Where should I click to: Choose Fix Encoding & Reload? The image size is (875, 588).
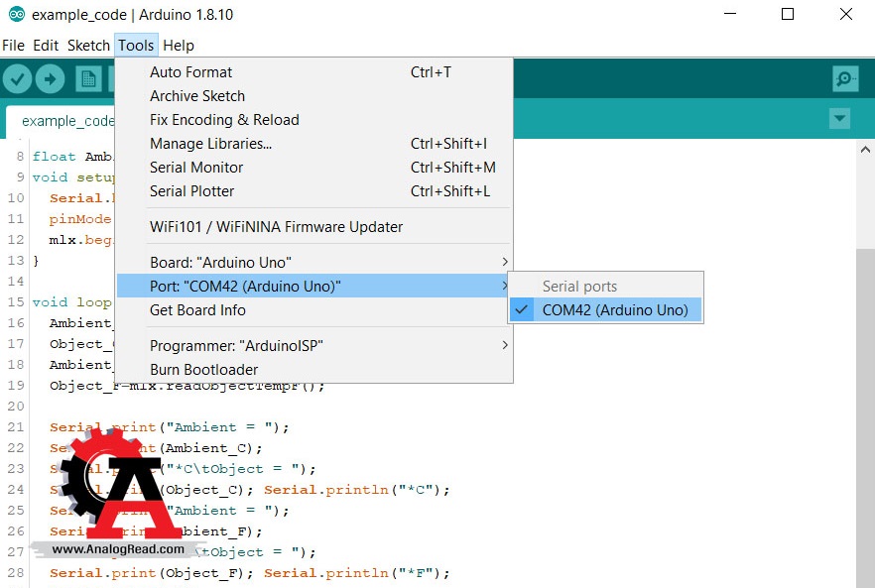tap(314, 120)
